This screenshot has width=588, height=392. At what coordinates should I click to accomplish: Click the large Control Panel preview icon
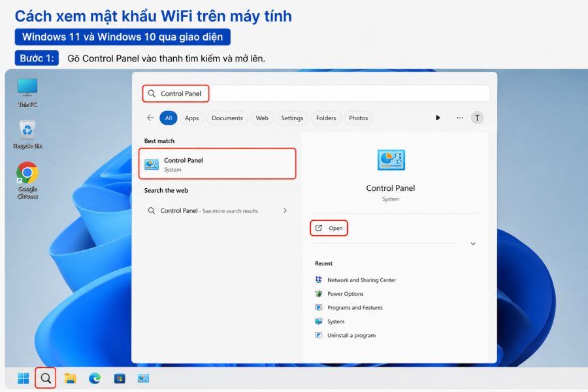[x=391, y=160]
